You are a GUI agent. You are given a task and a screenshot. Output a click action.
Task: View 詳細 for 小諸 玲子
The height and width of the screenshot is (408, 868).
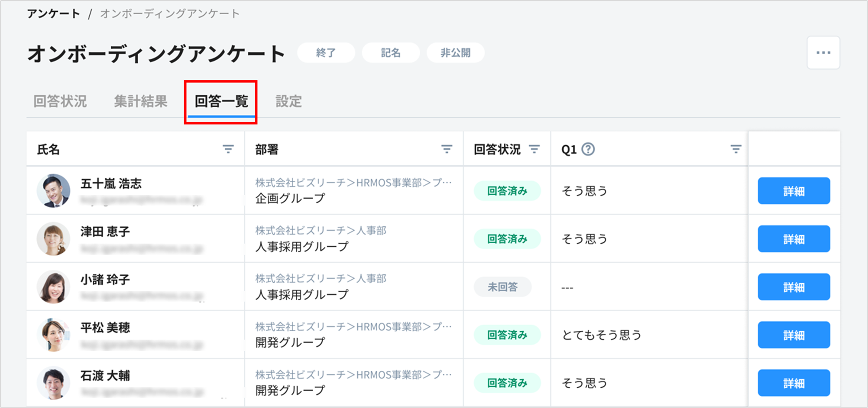coord(794,287)
